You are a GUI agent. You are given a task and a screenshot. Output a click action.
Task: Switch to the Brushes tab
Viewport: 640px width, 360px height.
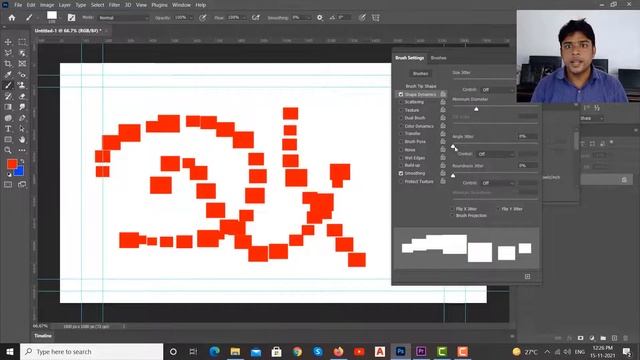pos(438,58)
